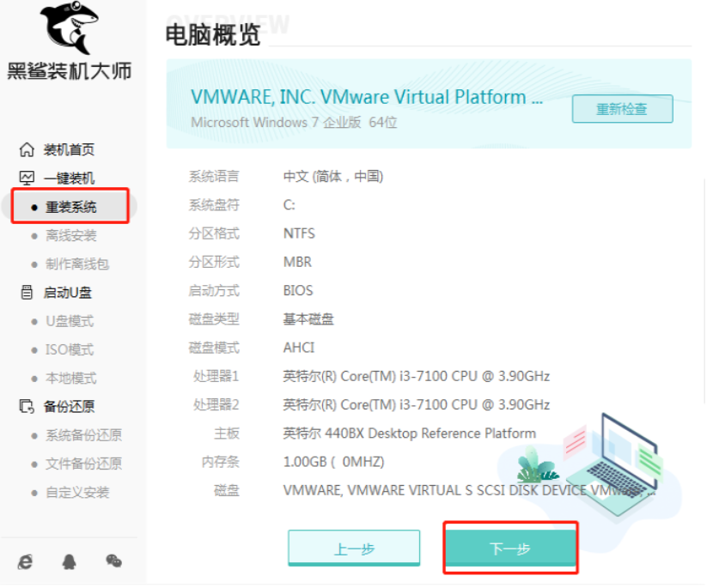Open 装机首页 in sidebar
Viewport: 713px width, 588px height.
[x=69, y=149]
